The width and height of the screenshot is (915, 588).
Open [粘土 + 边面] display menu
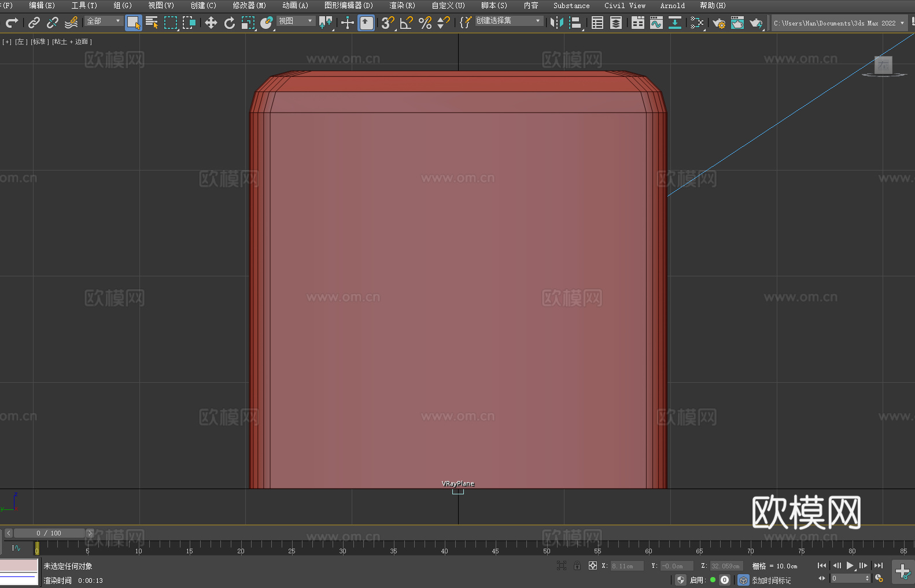coord(72,42)
